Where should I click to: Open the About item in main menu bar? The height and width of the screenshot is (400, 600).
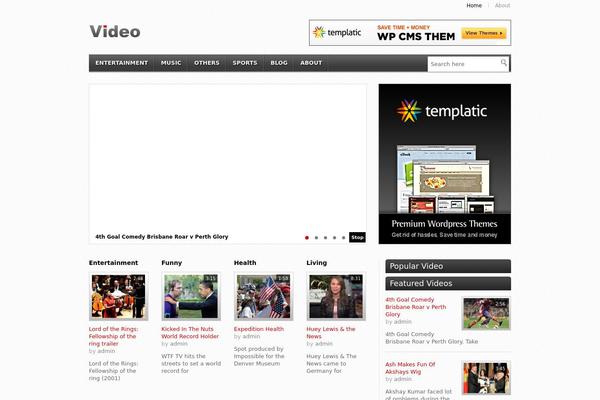point(311,63)
